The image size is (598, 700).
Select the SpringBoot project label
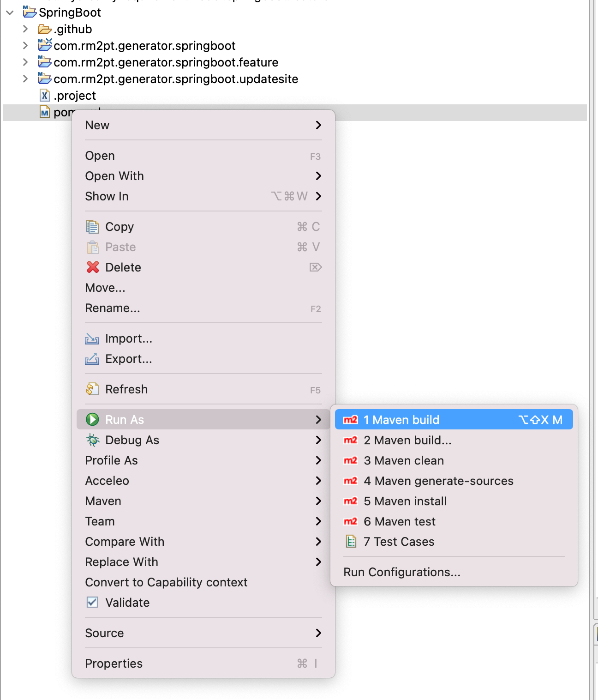[70, 12]
